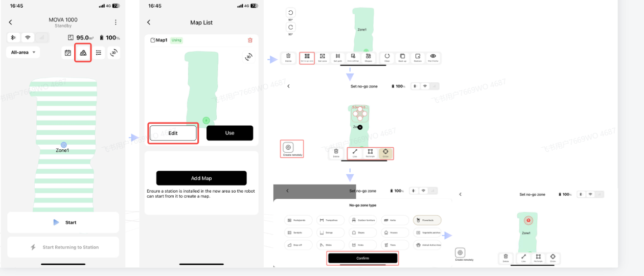Open map management icon on home screen
This screenshot has width=644, height=276.
coord(83,53)
